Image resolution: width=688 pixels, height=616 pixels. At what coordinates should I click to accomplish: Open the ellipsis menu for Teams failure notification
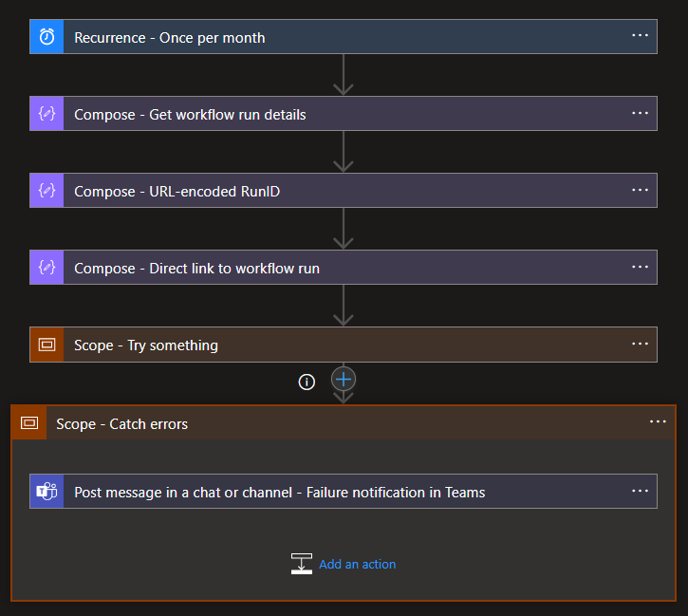click(640, 491)
